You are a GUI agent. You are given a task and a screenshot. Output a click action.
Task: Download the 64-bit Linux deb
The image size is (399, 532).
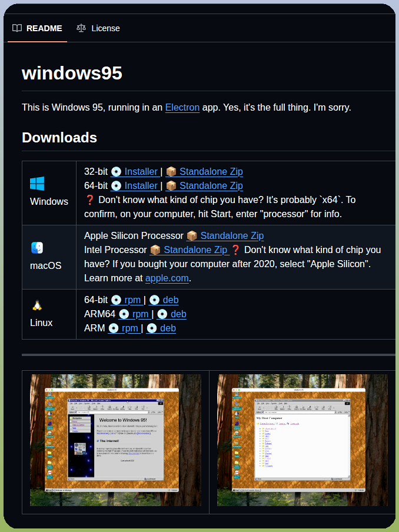[x=164, y=300]
